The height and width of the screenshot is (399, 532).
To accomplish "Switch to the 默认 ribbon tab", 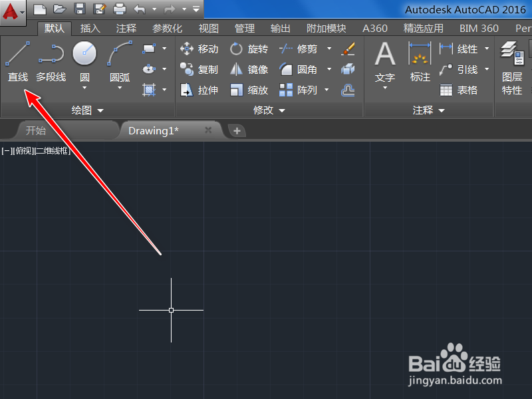I will 55,28.
